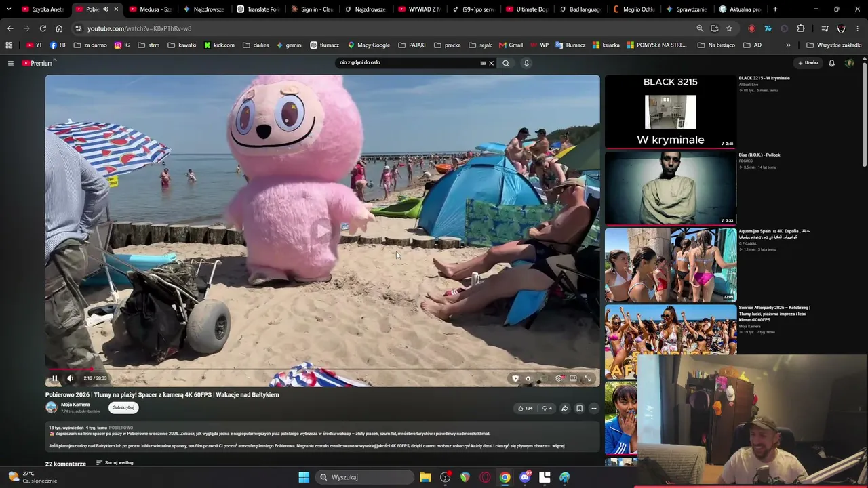The image size is (868, 488).
Task: Expand the description with 'więcej'
Action: pyautogui.click(x=558, y=446)
